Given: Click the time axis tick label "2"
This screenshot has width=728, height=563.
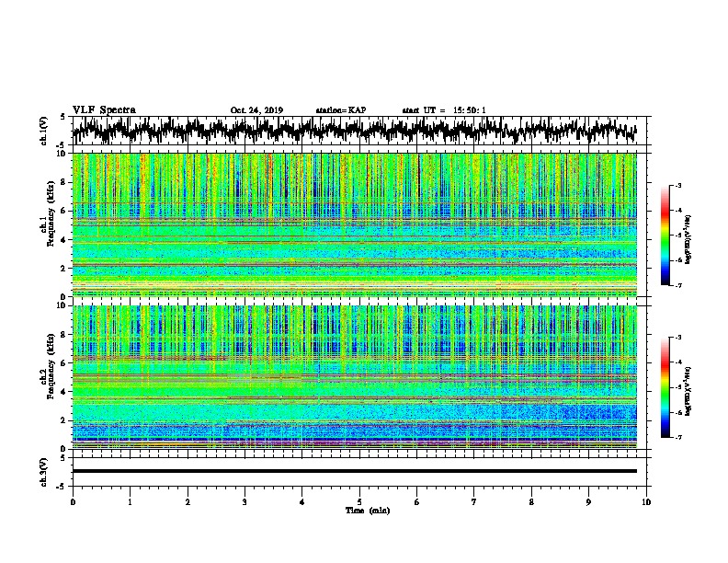Looking at the screenshot, I should pos(188,502).
